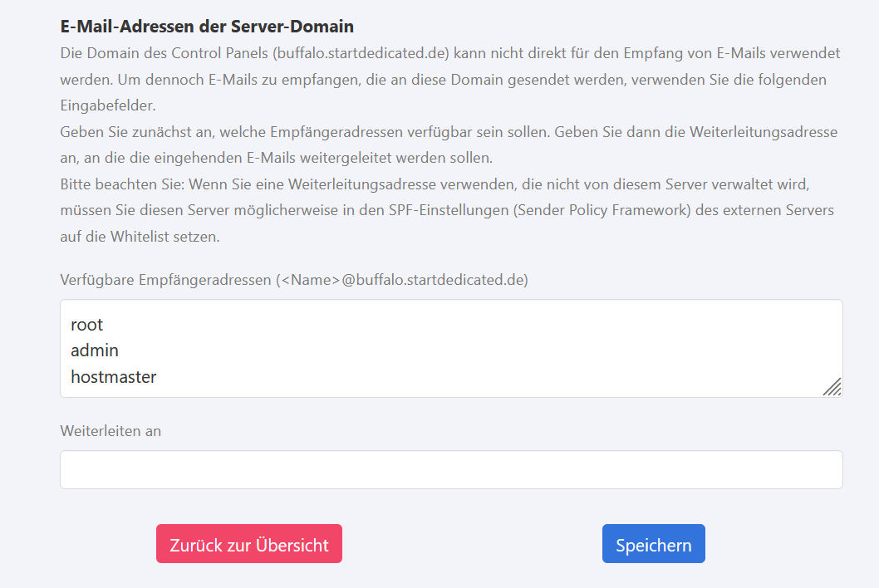Place cursor on the 'admin' entry

pos(95,350)
